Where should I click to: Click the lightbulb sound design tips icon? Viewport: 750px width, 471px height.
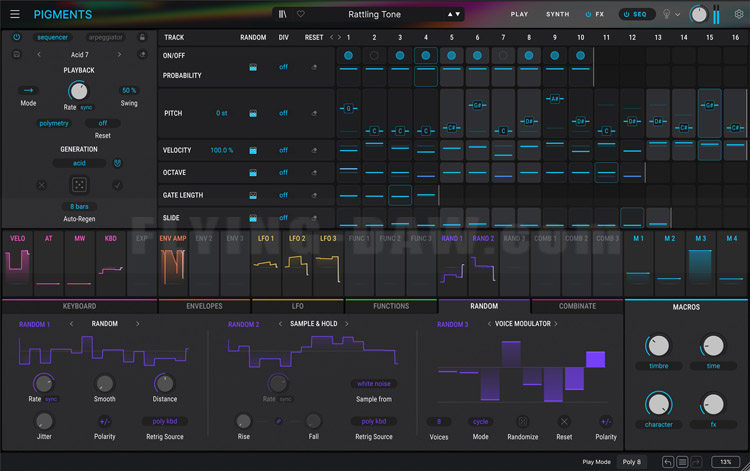pos(667,15)
